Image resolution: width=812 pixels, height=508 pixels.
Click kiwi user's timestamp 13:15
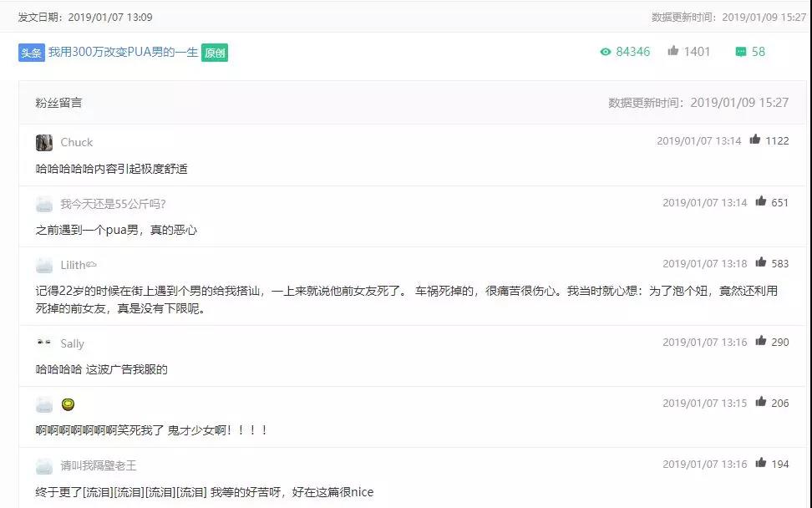(705, 403)
